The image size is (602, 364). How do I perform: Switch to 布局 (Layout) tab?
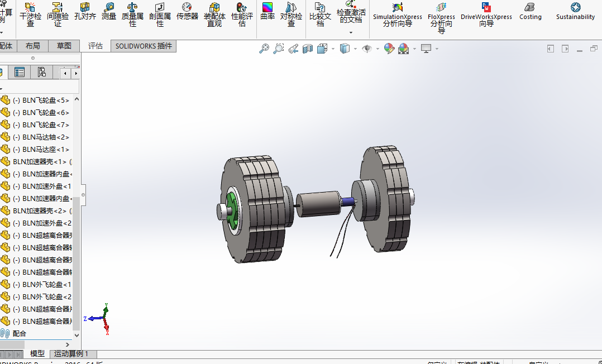32,46
